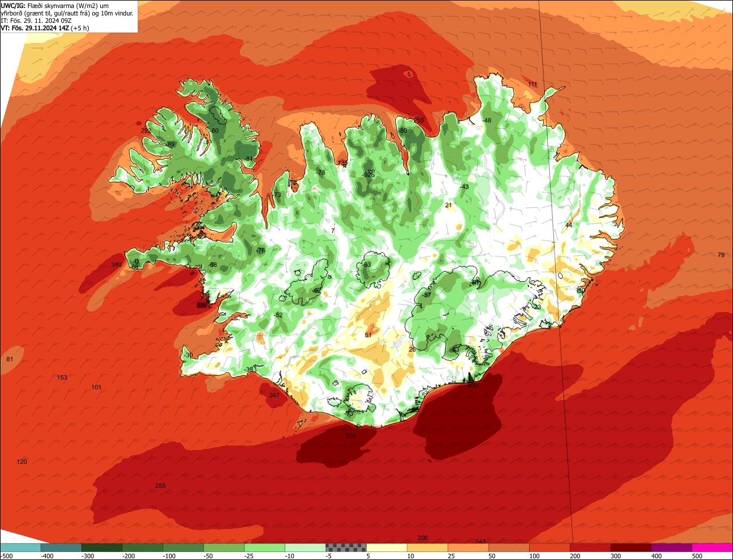Click the -300 legend label
This screenshot has height=560, width=733.
89,555
